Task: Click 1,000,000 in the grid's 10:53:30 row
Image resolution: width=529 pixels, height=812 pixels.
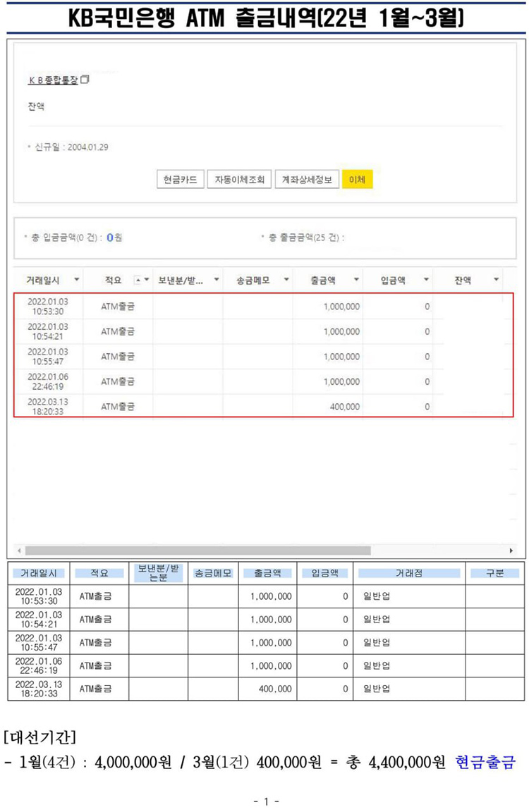Action: (x=341, y=307)
